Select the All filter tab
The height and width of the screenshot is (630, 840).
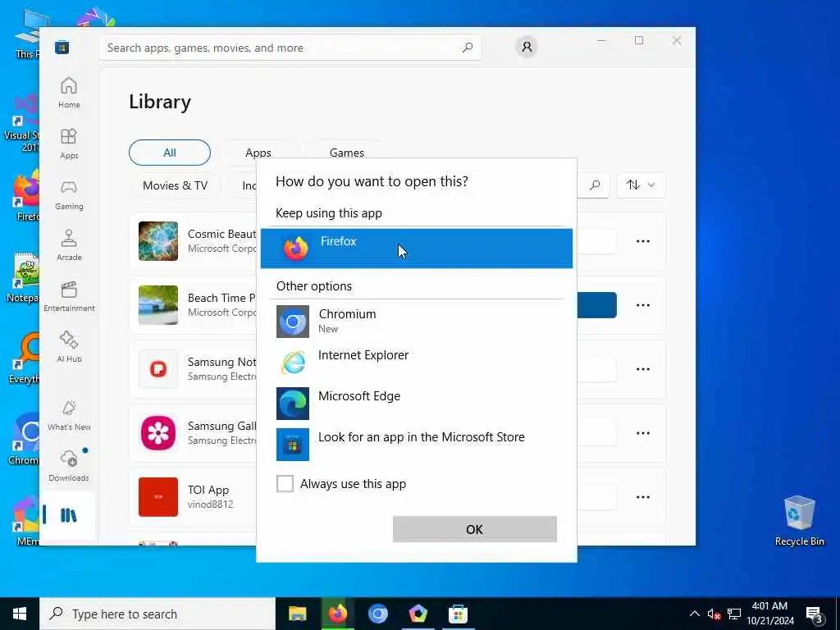coord(170,153)
